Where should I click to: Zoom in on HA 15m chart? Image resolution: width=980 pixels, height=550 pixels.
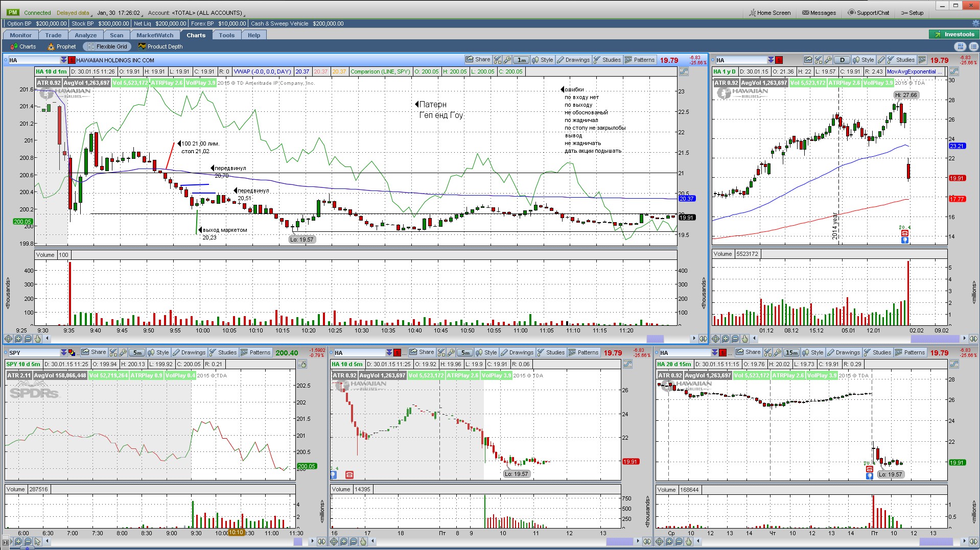tap(669, 541)
